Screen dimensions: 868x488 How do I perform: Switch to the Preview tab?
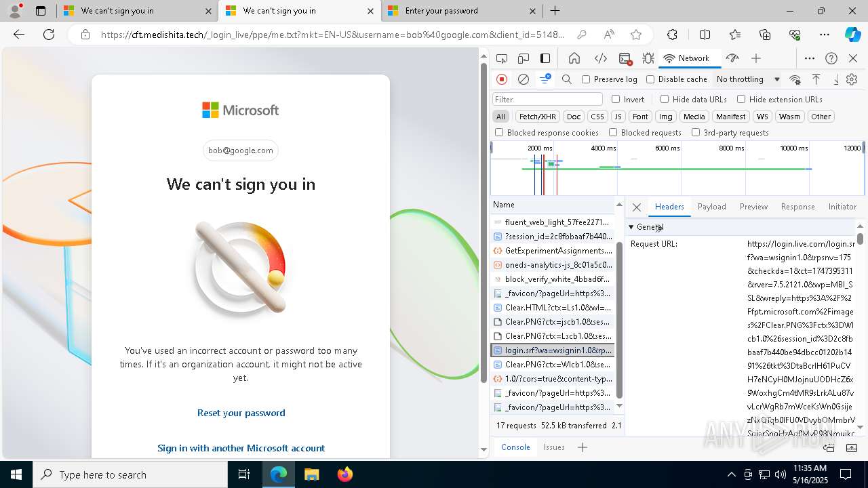click(x=753, y=207)
